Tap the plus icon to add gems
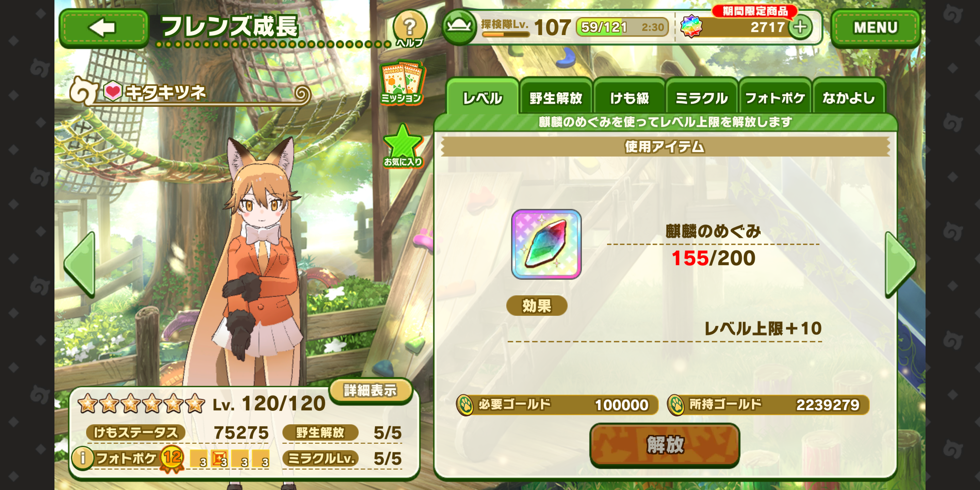 800,27
